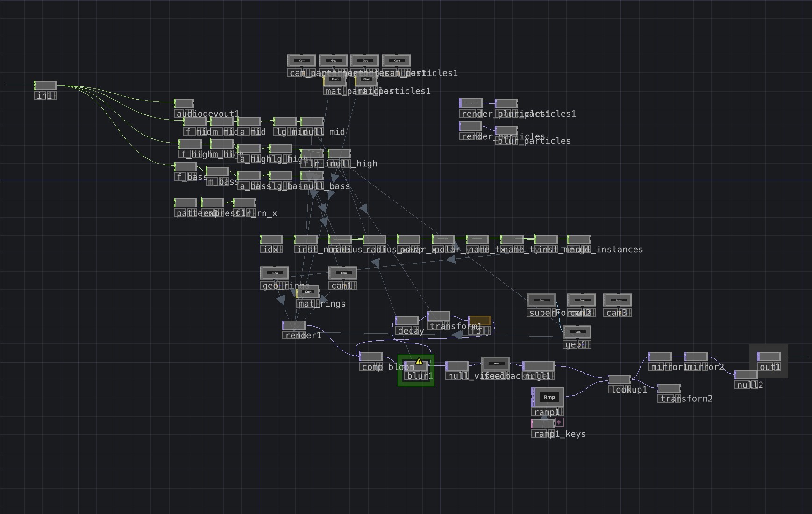This screenshot has width=812, height=514.
Task: Select the geo1 Geo component node
Action: click(577, 332)
